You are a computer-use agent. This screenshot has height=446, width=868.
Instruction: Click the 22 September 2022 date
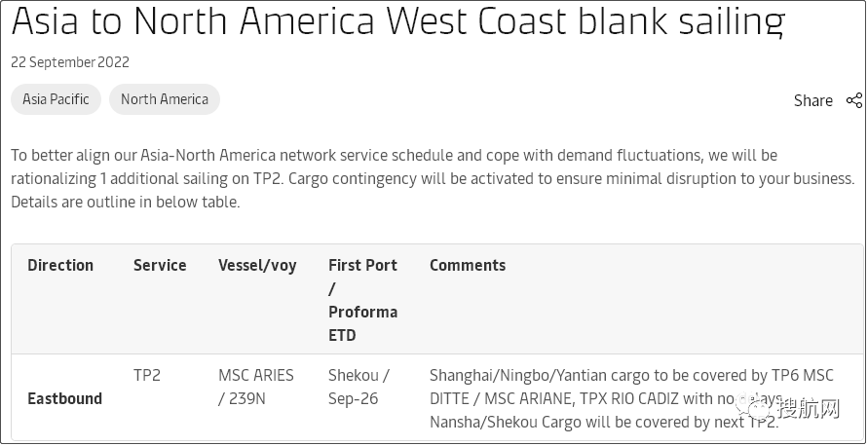click(x=70, y=62)
